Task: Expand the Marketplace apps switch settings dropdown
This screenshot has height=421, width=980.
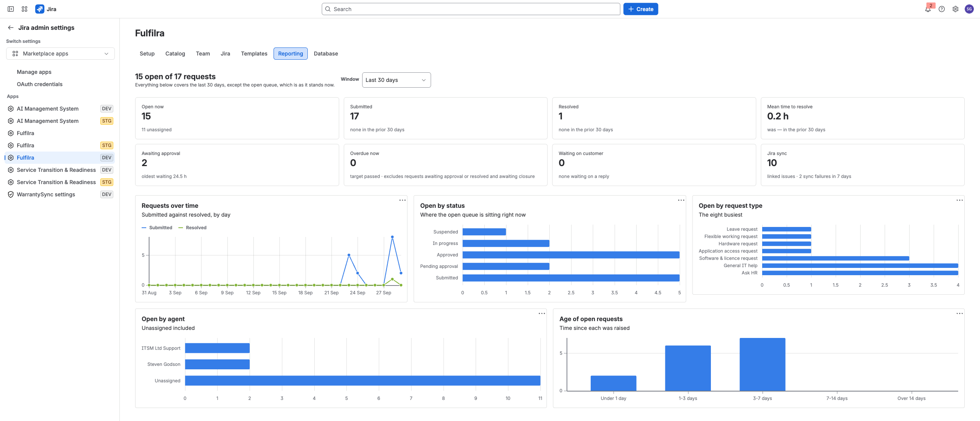Action: click(x=60, y=54)
